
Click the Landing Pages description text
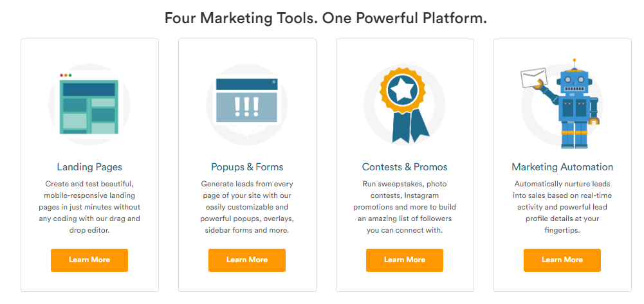[89, 207]
